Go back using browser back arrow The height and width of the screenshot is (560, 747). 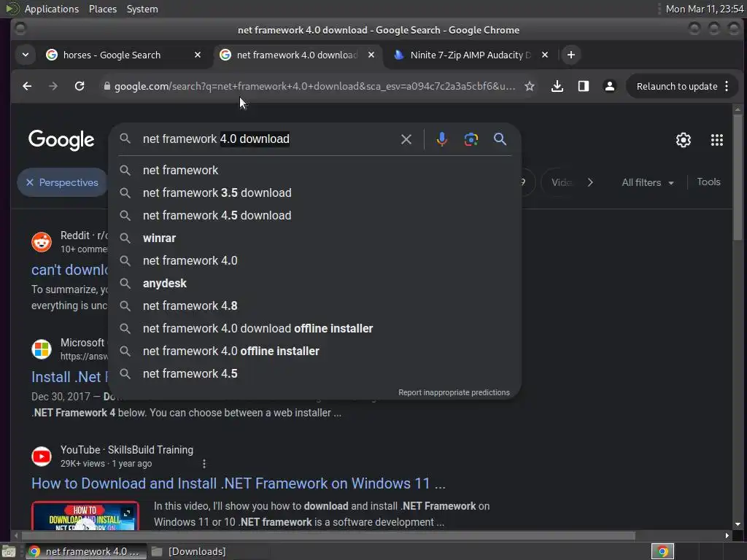tap(27, 86)
